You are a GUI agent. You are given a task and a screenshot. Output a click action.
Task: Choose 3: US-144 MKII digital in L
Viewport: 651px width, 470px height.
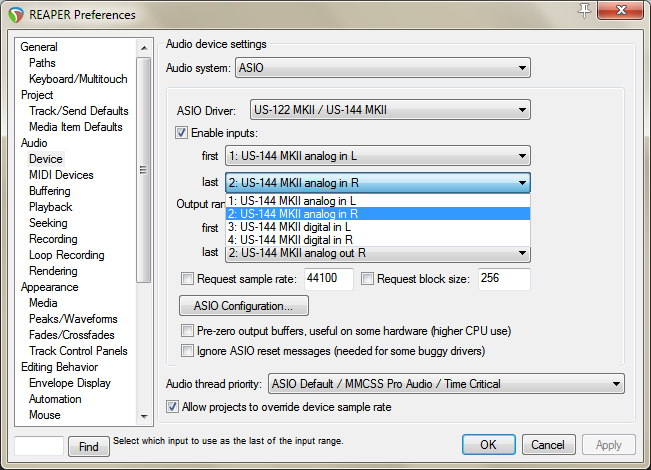tap(378, 227)
